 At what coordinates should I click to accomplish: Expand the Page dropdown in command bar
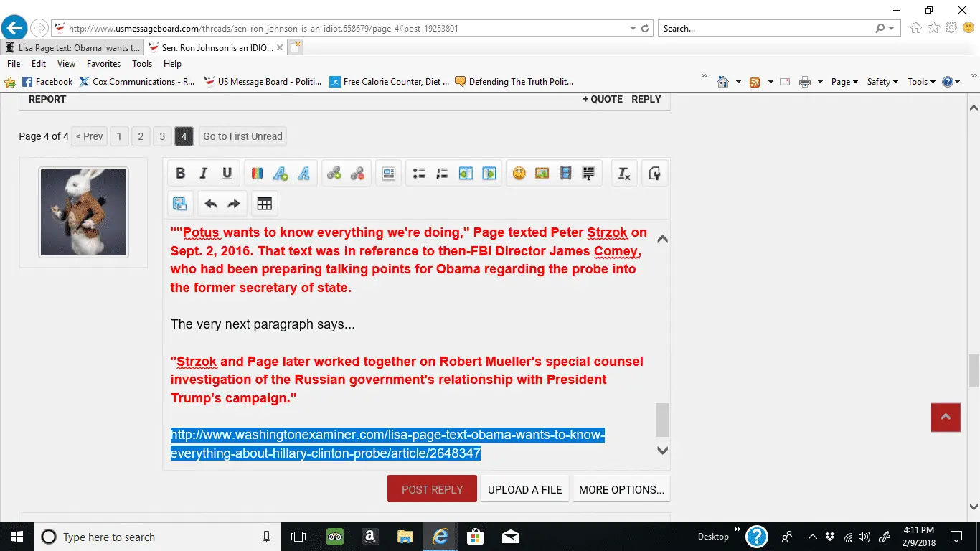coord(844,82)
